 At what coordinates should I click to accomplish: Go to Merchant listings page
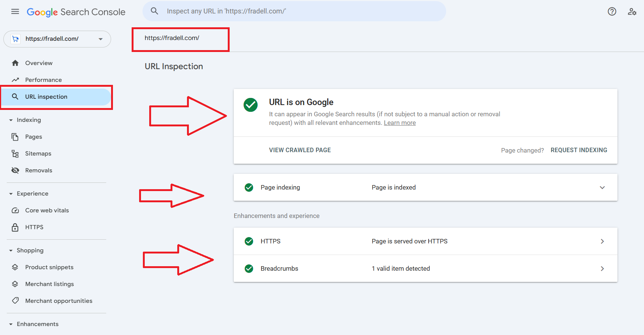coord(49,284)
